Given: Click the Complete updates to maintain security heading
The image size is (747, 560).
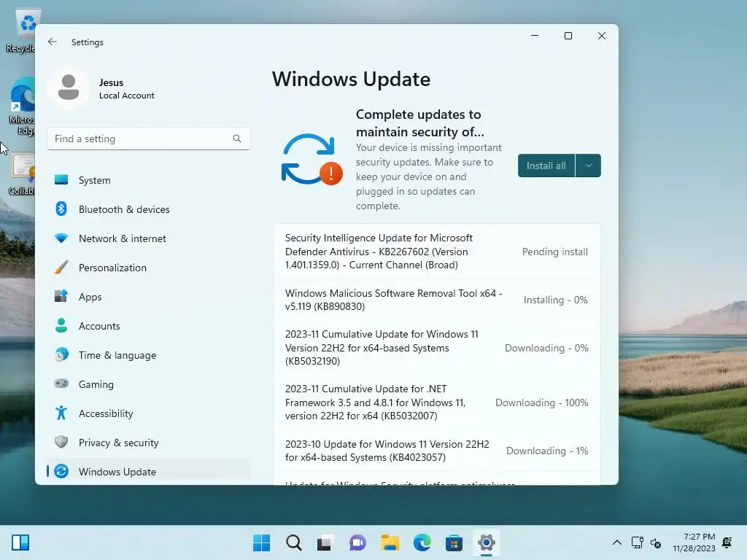Looking at the screenshot, I should pos(419,122).
